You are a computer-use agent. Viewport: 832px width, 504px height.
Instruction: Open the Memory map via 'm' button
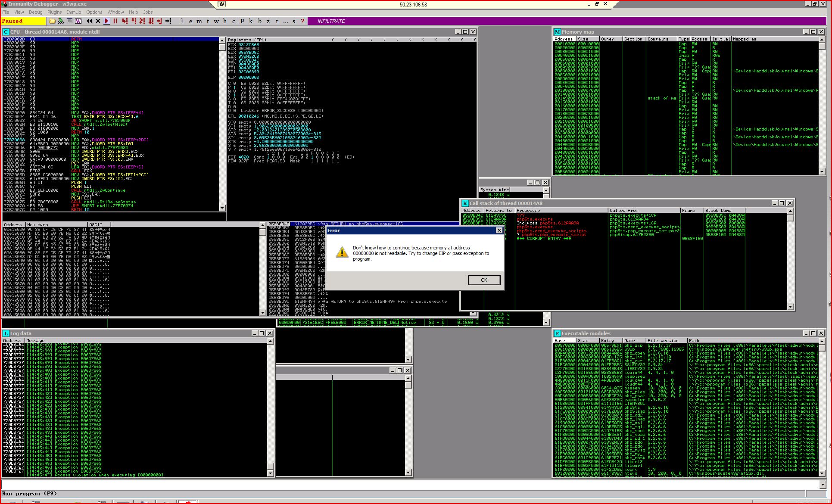pos(199,21)
